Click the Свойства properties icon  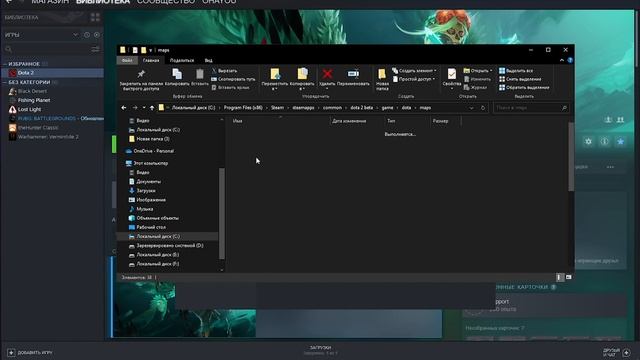pos(451,74)
